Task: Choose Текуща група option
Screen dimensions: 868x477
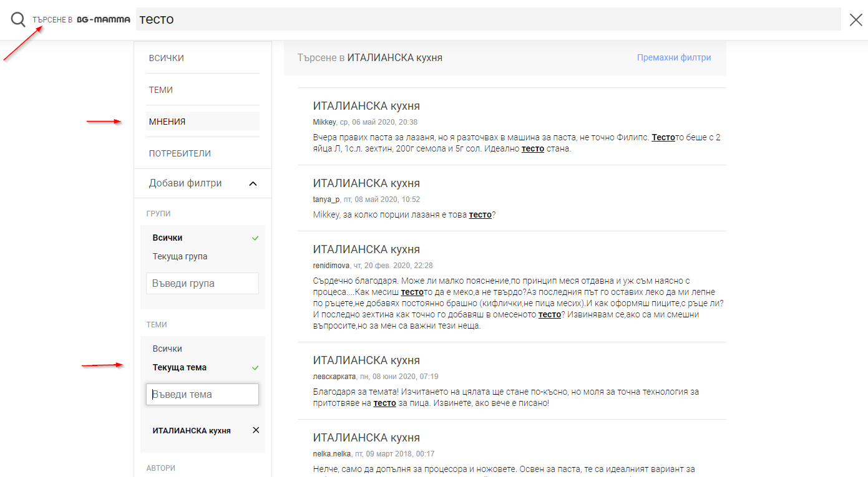Action: (180, 256)
